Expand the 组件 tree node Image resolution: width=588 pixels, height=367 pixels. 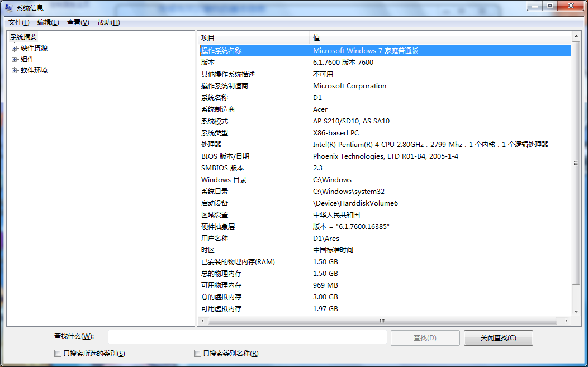pyautogui.click(x=14, y=59)
